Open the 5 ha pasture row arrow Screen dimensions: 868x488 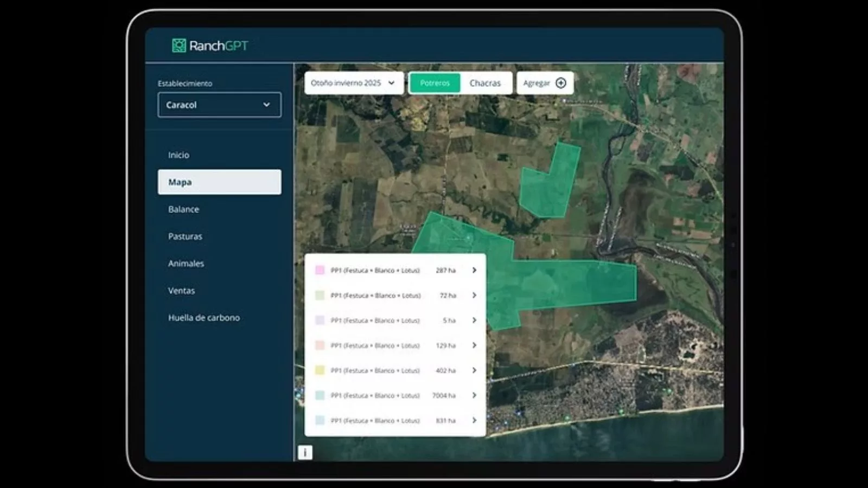pyautogui.click(x=474, y=320)
